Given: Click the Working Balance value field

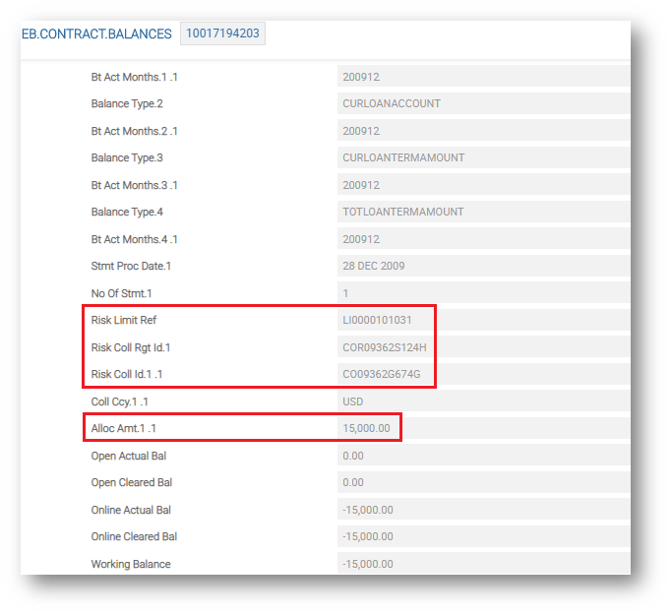Looking at the screenshot, I should [x=482, y=564].
